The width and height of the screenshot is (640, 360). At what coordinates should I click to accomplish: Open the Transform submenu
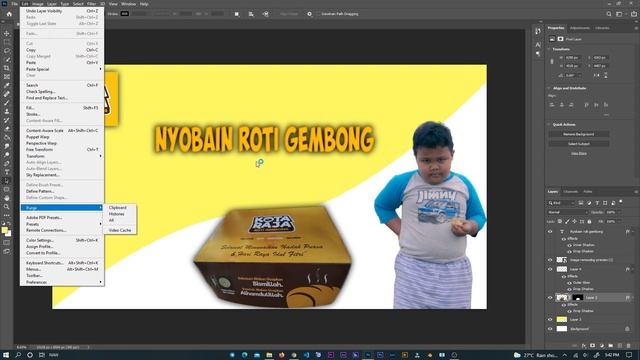pyautogui.click(x=62, y=156)
